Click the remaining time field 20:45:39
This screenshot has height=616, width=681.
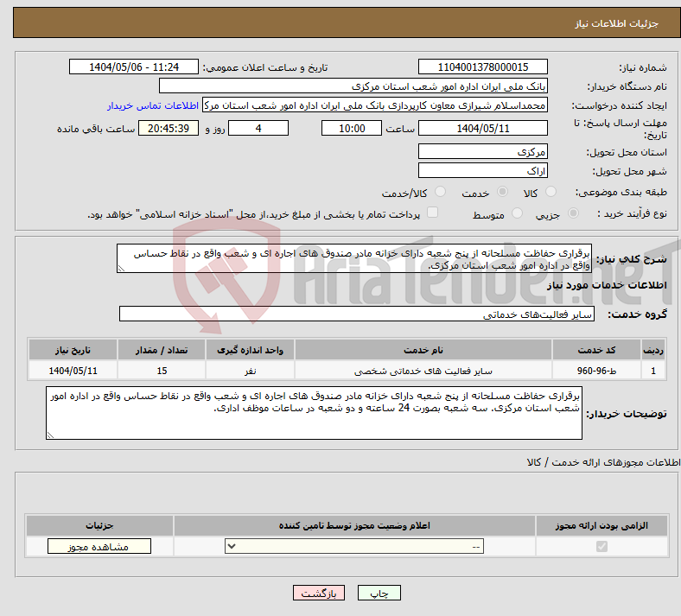click(169, 128)
